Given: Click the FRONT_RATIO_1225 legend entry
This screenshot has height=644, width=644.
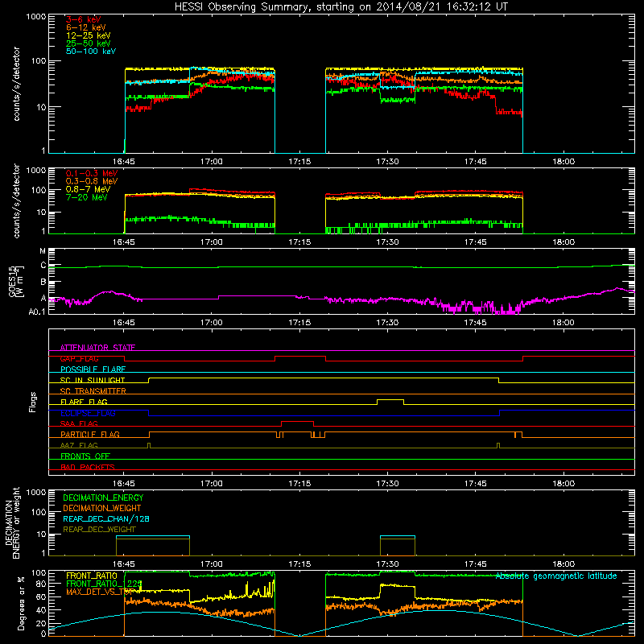Looking at the screenshot, I should (104, 584).
